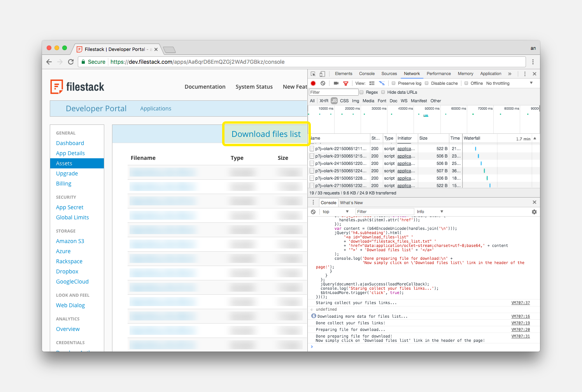This screenshot has height=392, width=582.
Task: Enable the Regex filter checkbox
Action: 361,92
